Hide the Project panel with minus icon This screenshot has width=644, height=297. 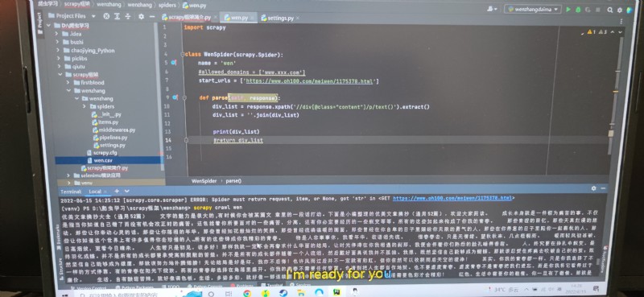point(152,16)
